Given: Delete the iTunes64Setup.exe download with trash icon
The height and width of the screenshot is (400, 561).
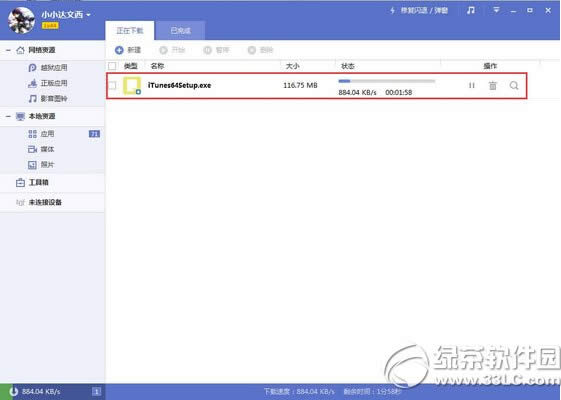Looking at the screenshot, I should (493, 86).
